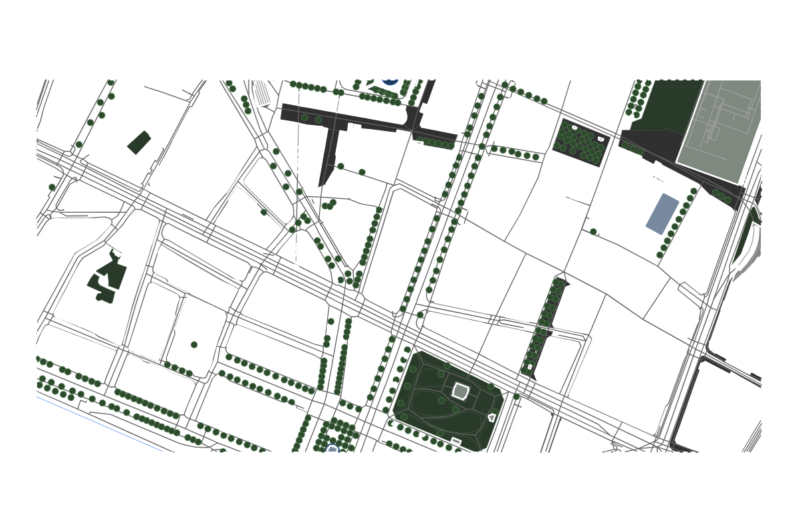This screenshot has width=798, height=532.
Task: Click the blue-gray rectangular pool shape
Action: pos(662,214)
